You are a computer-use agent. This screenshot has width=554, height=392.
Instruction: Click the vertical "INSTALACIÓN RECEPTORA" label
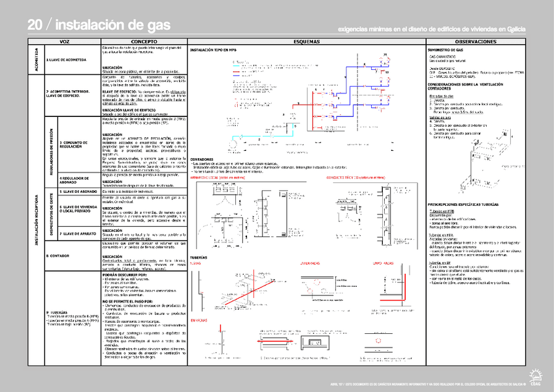(37, 220)
